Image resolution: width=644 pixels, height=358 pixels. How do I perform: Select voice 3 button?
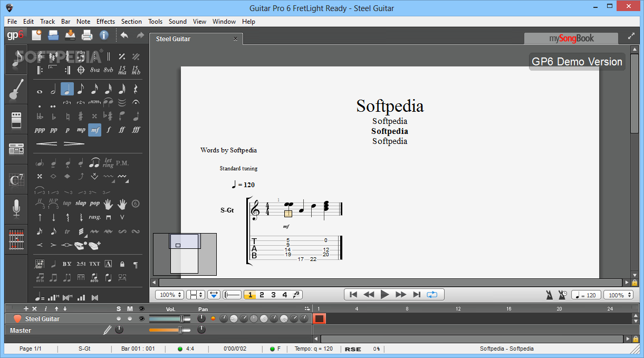(x=273, y=295)
